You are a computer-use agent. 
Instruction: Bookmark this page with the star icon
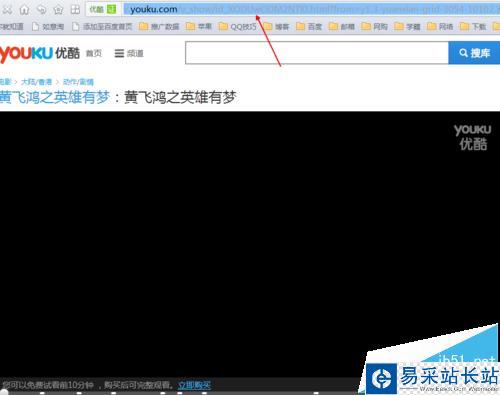tap(58, 9)
